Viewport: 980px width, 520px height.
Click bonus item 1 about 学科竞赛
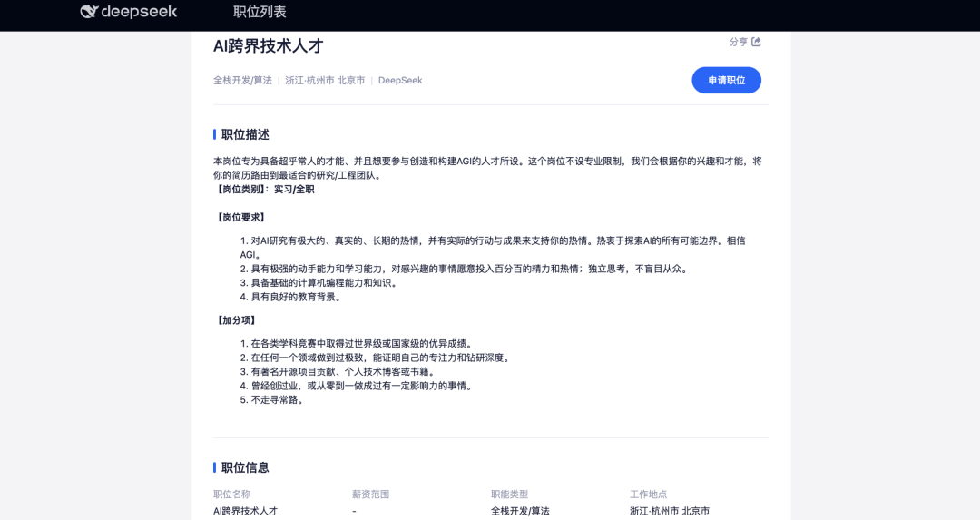[357, 344]
